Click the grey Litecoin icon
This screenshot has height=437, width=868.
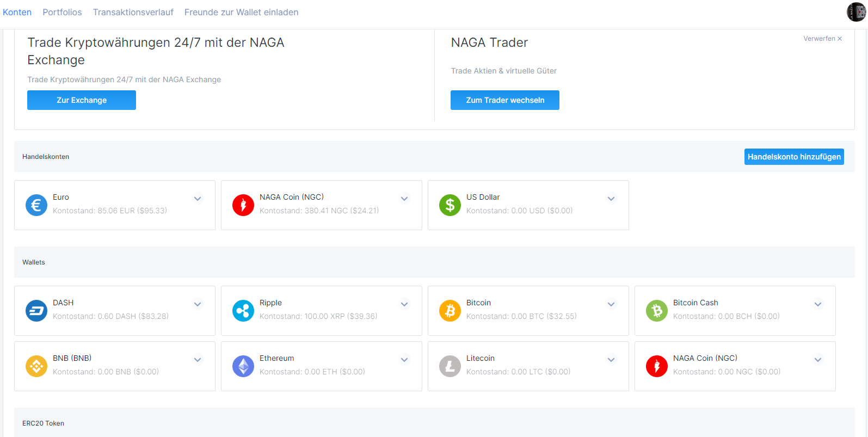450,366
